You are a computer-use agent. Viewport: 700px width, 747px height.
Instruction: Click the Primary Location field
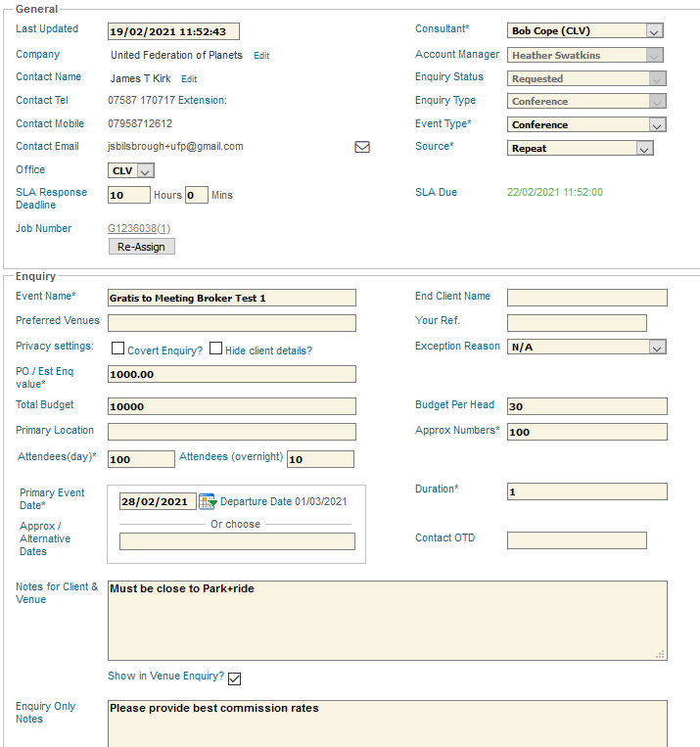click(x=232, y=432)
